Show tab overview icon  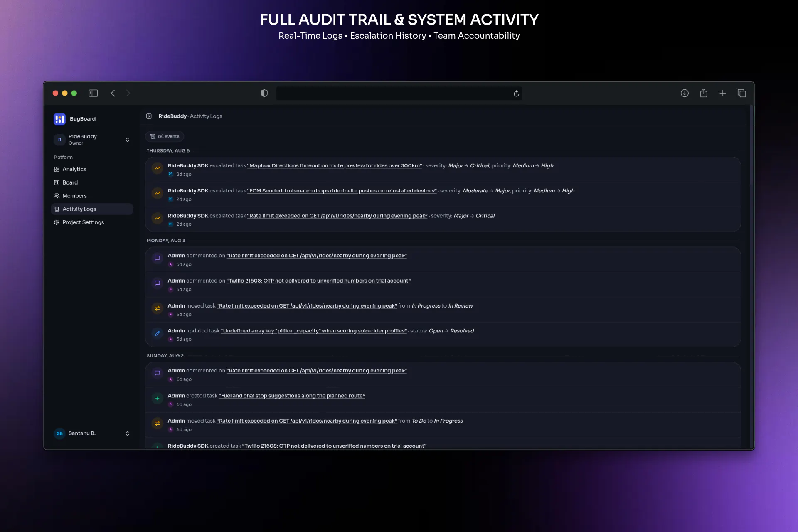coord(742,93)
